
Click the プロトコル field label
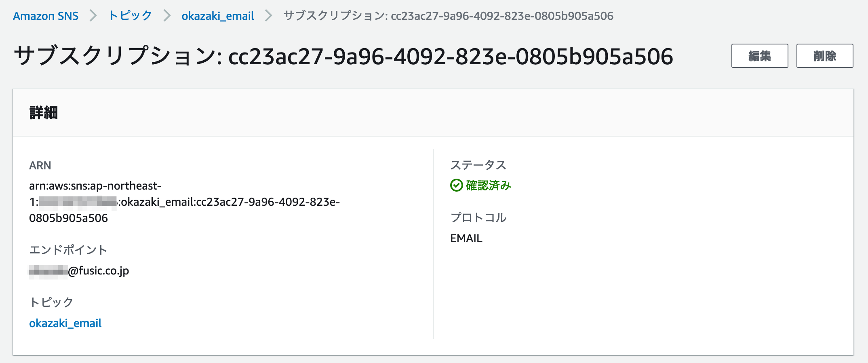(x=478, y=217)
